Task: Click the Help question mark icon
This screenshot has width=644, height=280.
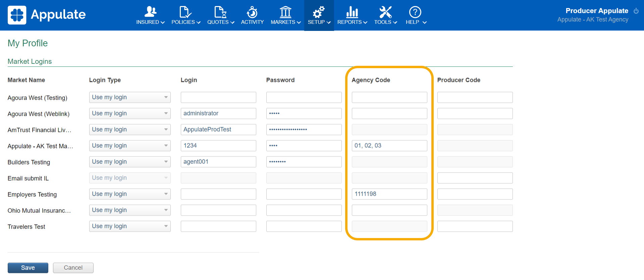Action: pos(415,12)
